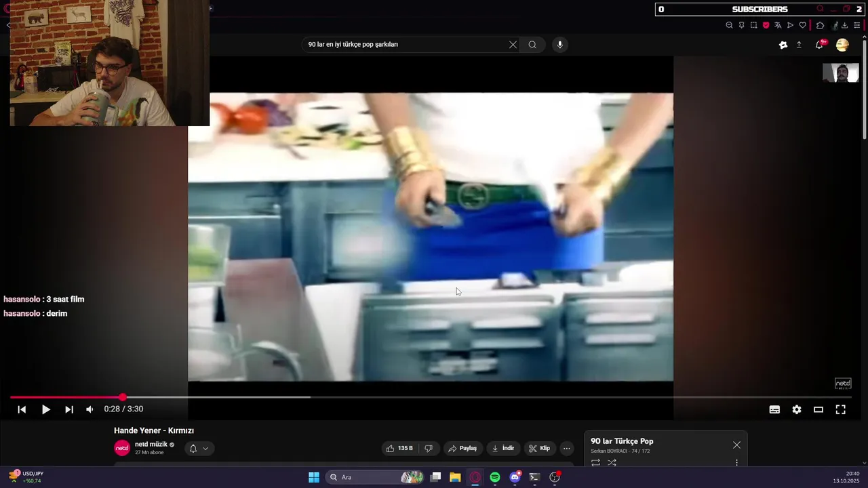Open playlist panel three-dot options menu

736,463
